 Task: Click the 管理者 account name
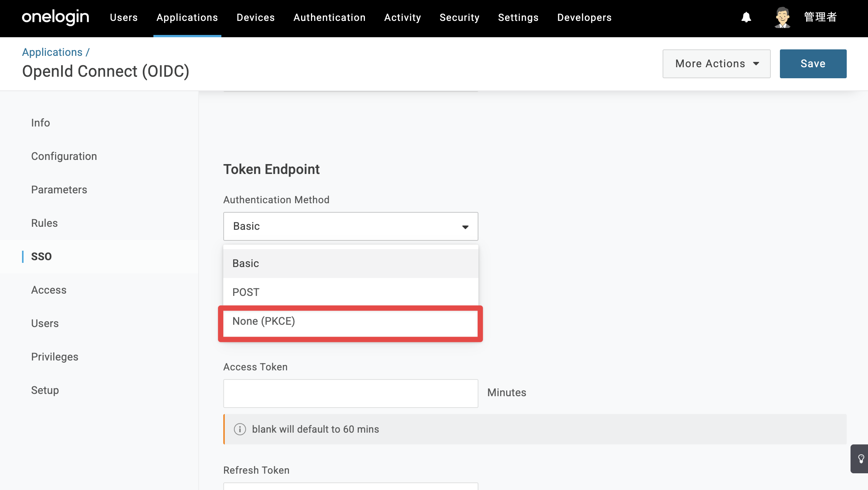[x=820, y=17]
